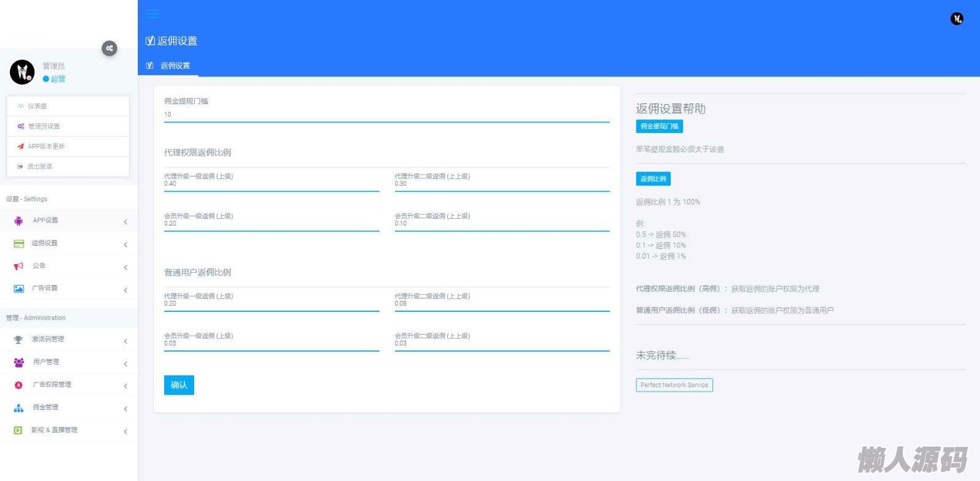Click the round gear button above the admin profile

pyautogui.click(x=109, y=48)
